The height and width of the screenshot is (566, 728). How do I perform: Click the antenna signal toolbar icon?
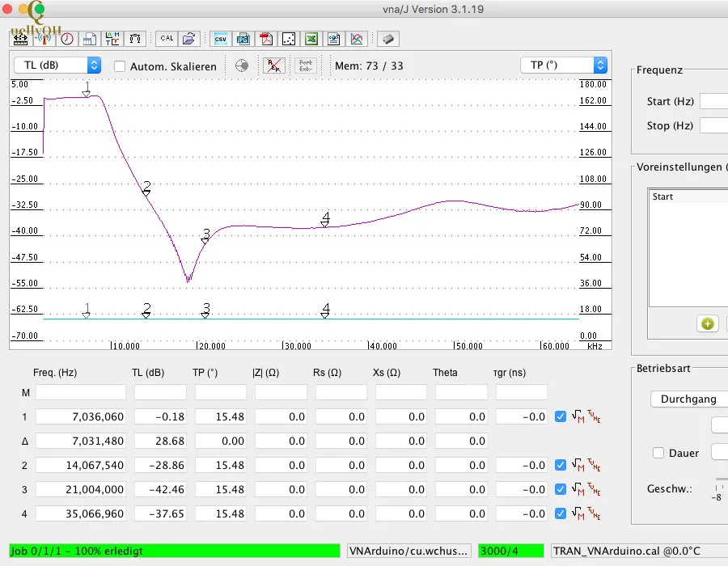tap(44, 39)
